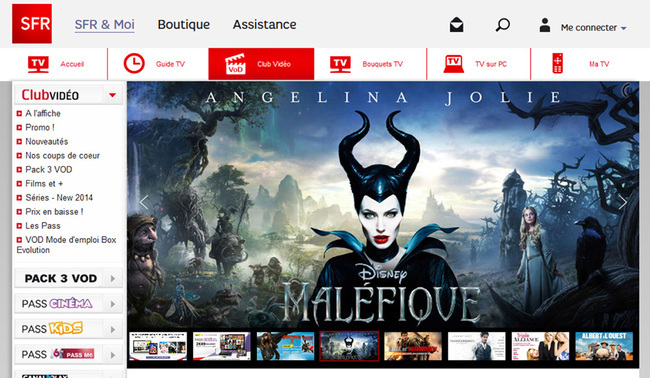Click the red SFR logo
The width and height of the screenshot is (650, 378).
pyautogui.click(x=32, y=24)
